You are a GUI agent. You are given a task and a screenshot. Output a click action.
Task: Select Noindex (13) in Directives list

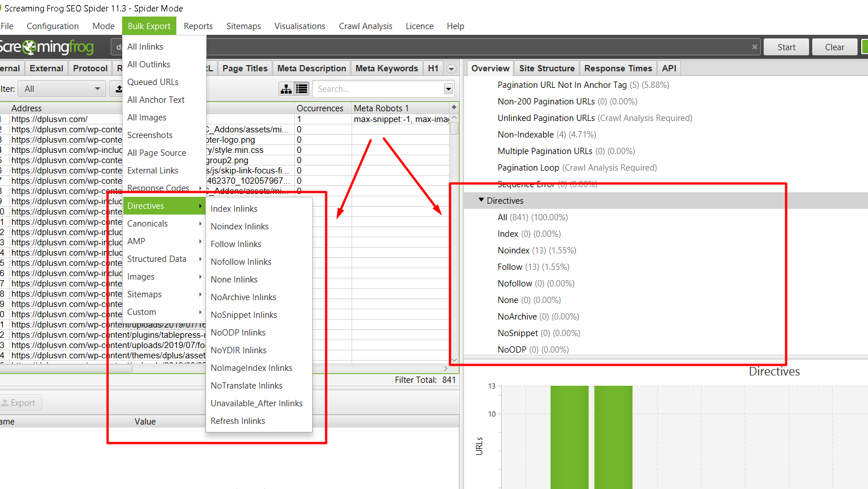[x=536, y=250]
